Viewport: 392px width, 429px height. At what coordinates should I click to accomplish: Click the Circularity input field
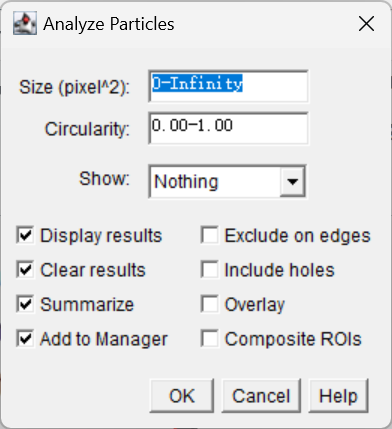coord(228,128)
